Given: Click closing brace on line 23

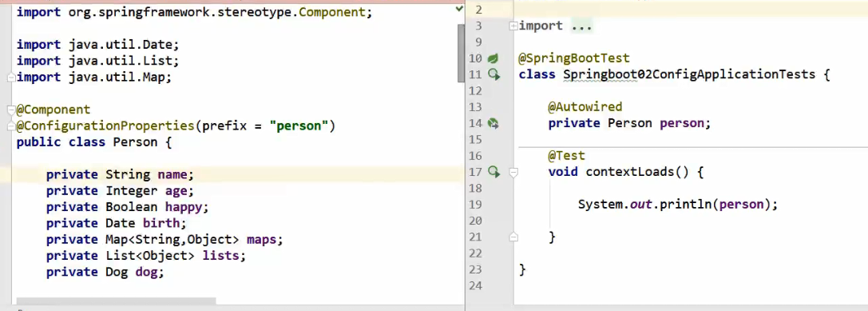Looking at the screenshot, I should pos(522,270).
